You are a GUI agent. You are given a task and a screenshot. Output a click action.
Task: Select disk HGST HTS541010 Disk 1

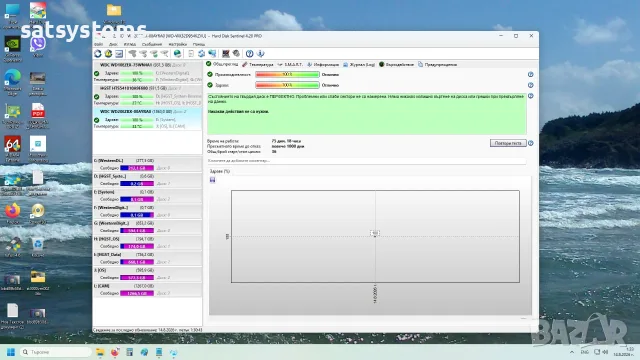click(x=147, y=96)
